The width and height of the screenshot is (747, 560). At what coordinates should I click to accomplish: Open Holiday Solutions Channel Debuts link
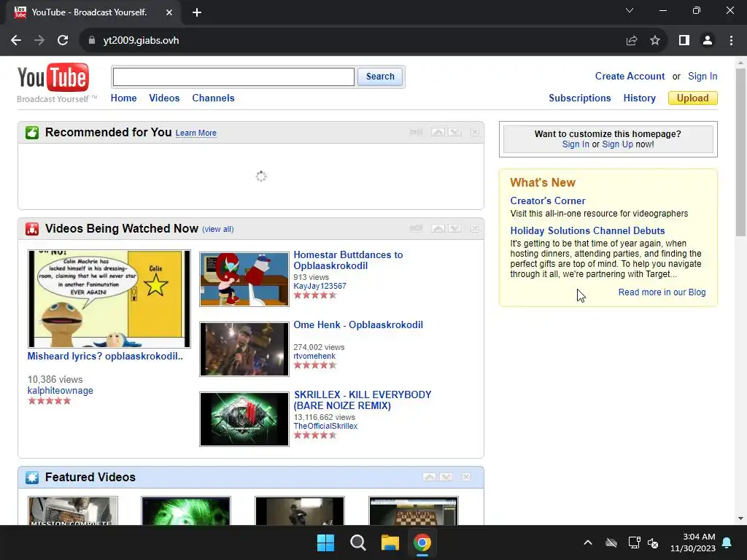click(x=587, y=230)
